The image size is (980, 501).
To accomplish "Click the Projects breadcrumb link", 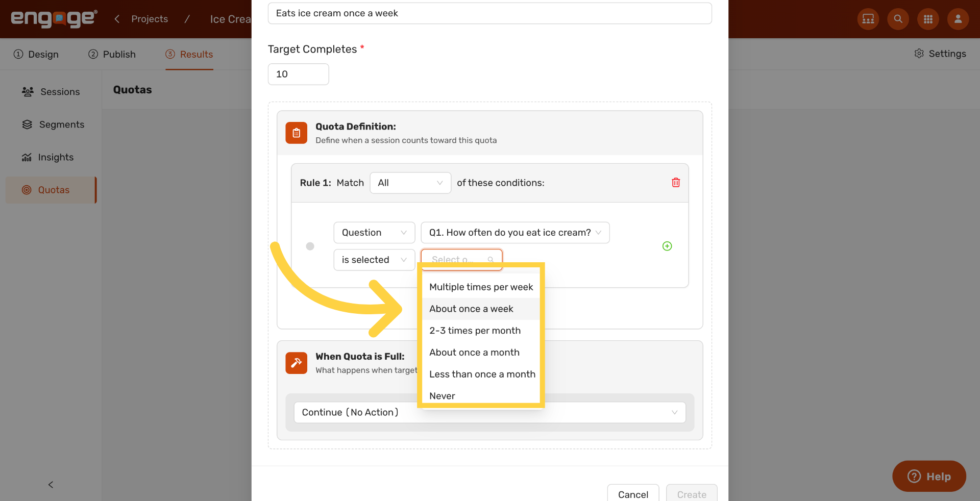I will 150,19.
